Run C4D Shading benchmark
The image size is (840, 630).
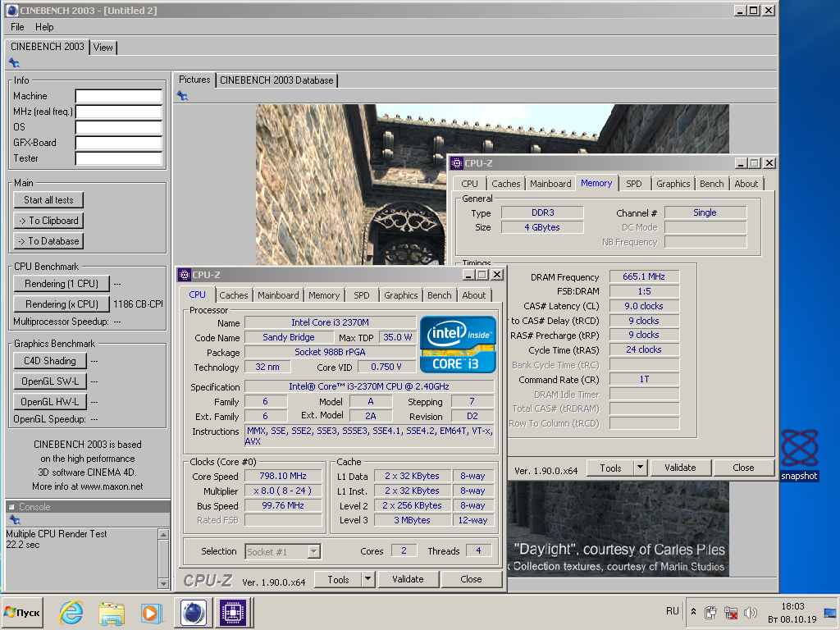point(50,361)
